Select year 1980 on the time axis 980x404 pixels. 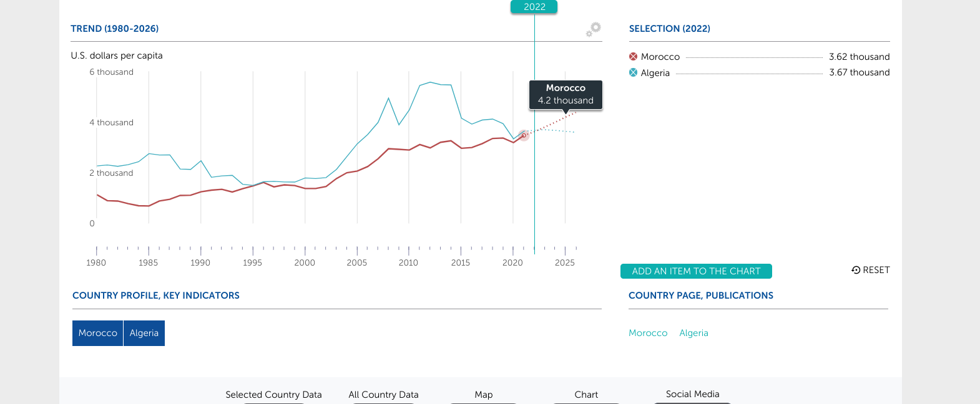[x=96, y=262]
